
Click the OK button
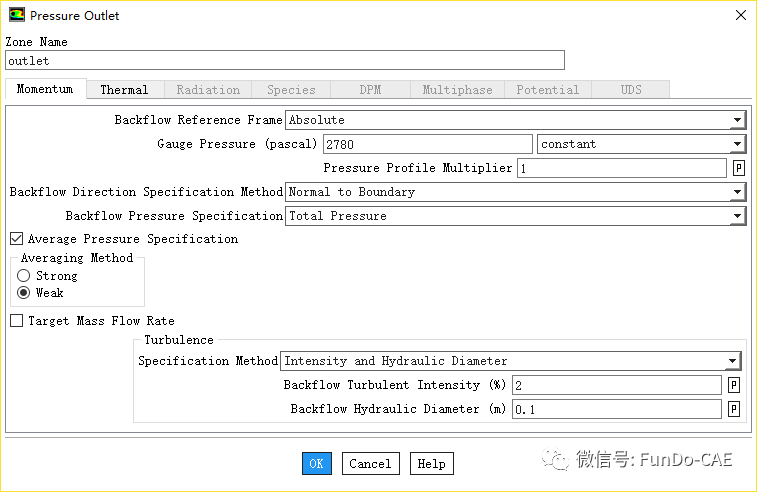pos(316,463)
